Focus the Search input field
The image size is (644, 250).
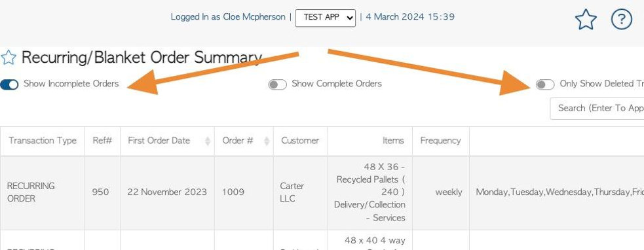[x=597, y=109]
